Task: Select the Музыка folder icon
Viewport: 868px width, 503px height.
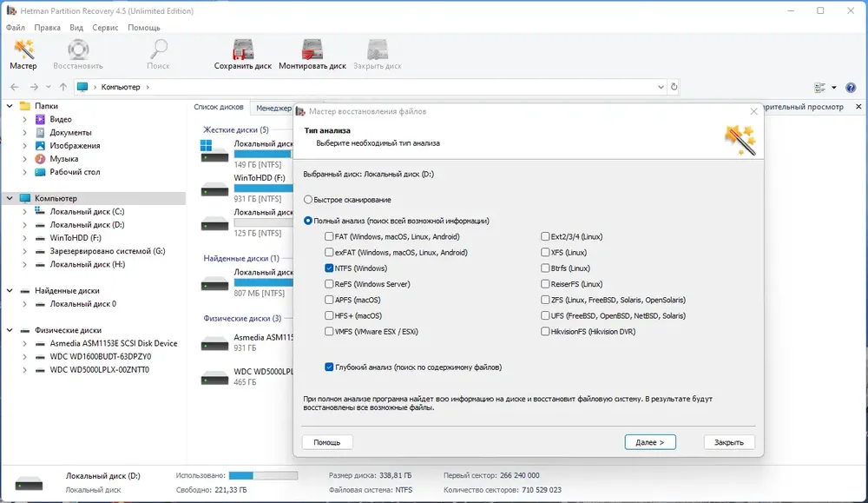Action: (x=40, y=159)
